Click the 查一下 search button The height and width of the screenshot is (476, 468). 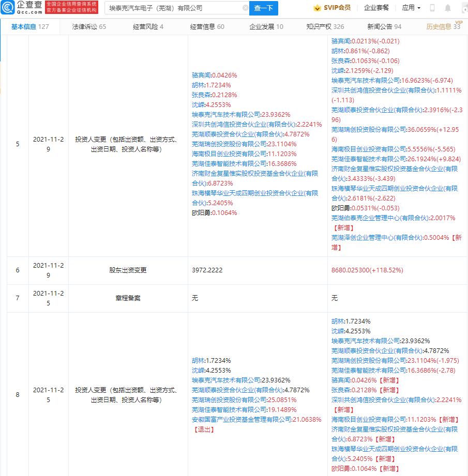click(x=264, y=8)
